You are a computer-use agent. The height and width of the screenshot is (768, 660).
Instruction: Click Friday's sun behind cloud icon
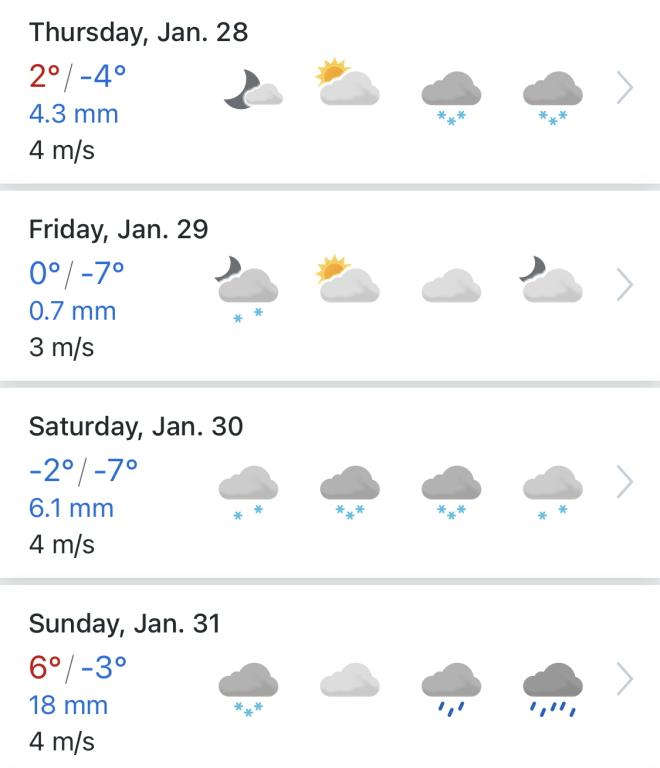point(348,281)
